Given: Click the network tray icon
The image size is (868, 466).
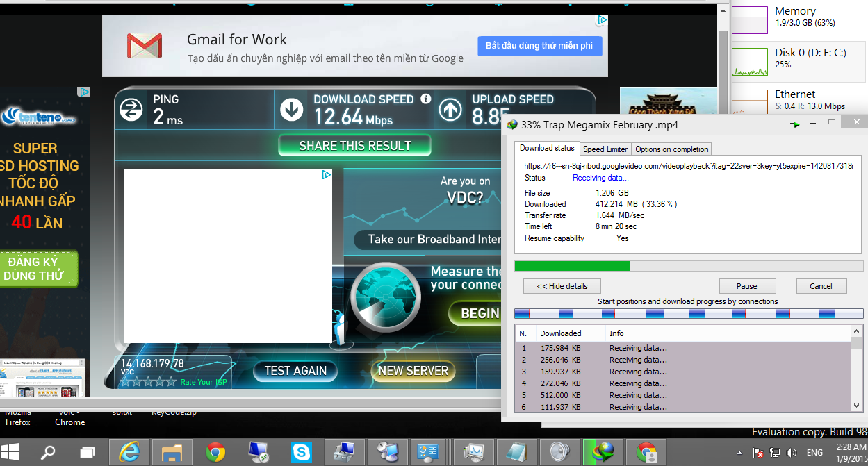Looking at the screenshot, I should (x=776, y=453).
